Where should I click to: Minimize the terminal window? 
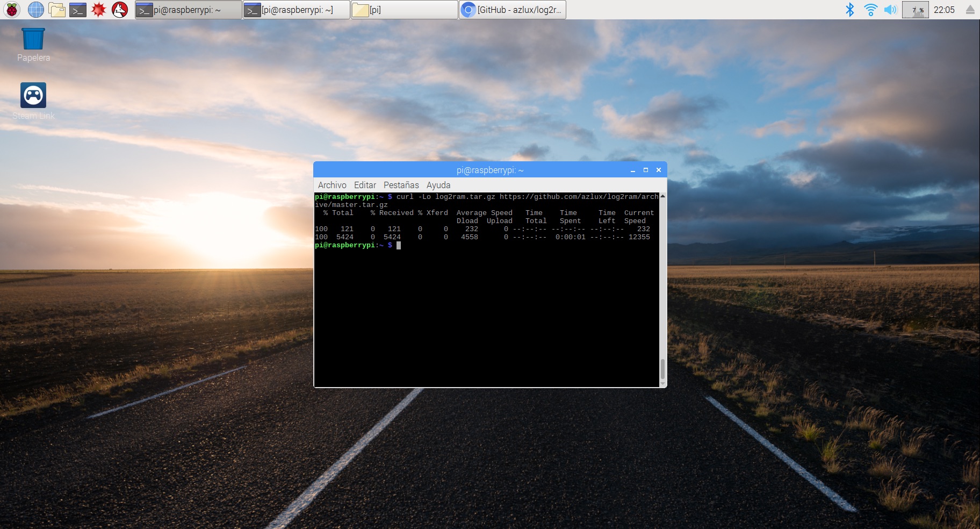[x=633, y=170]
